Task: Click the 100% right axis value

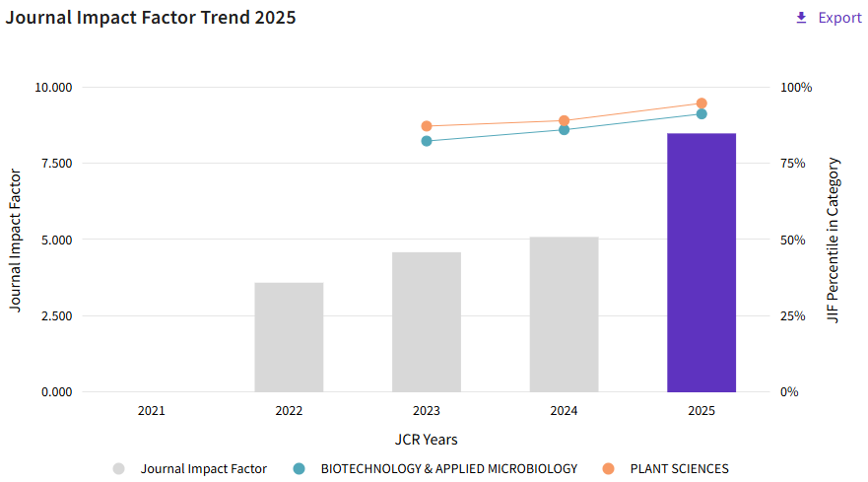Action: [796, 88]
